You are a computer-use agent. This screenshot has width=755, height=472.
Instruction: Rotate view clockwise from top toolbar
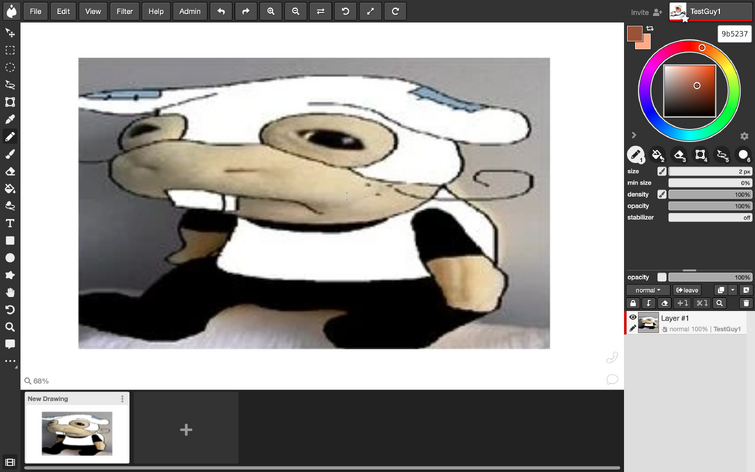click(395, 11)
